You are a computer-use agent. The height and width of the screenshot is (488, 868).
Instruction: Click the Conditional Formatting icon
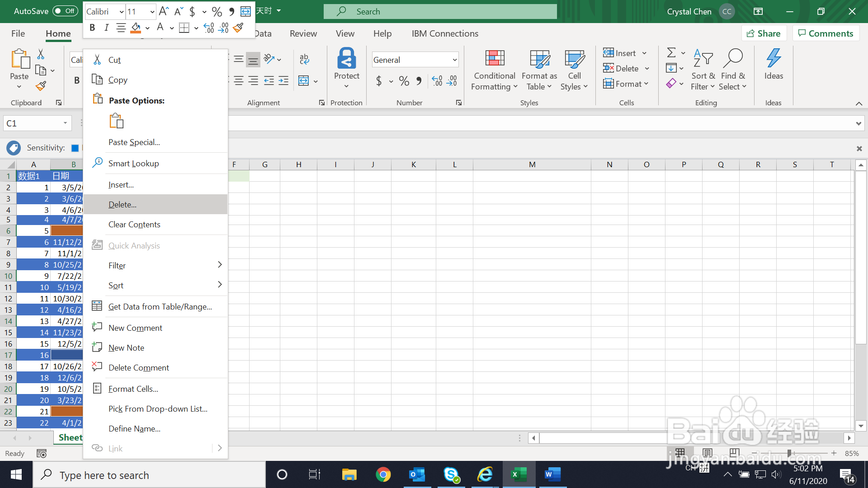point(495,59)
